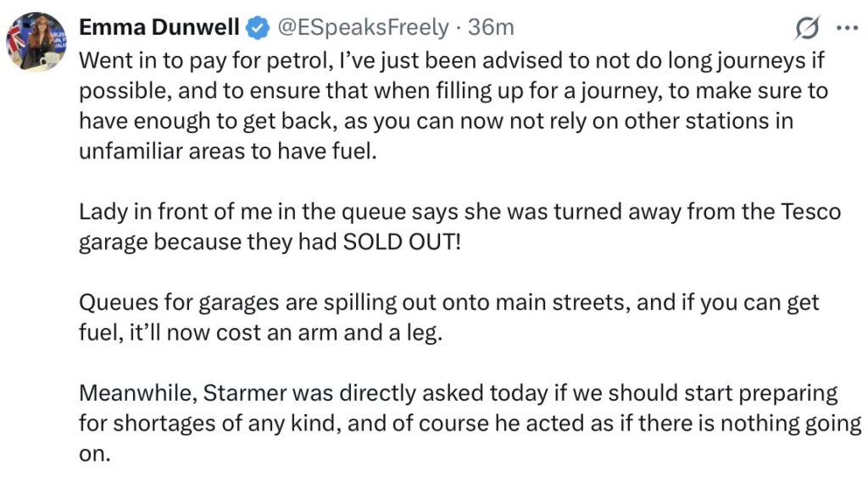868x477 pixels.
Task: Click the blue verified badge
Action: (x=257, y=28)
